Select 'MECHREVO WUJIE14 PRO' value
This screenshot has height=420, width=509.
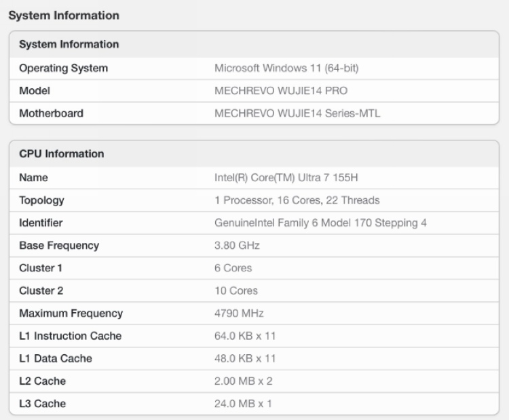click(281, 90)
